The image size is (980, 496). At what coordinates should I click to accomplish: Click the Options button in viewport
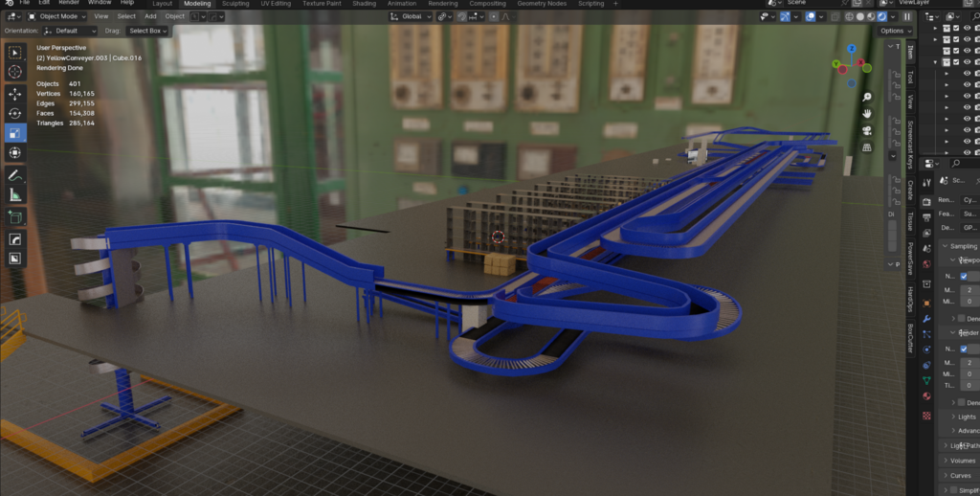tap(891, 31)
